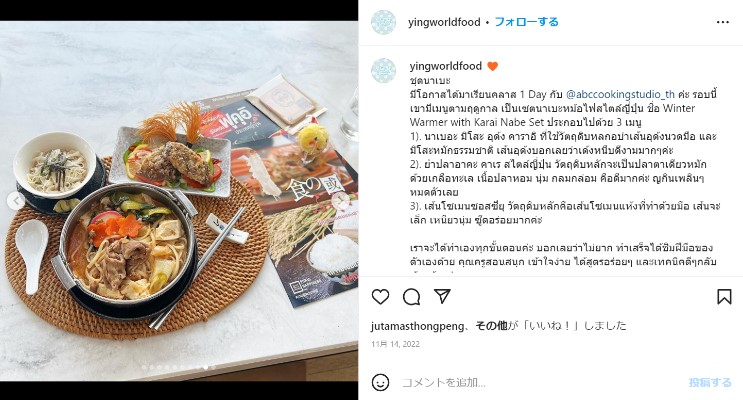The width and height of the screenshot is (743, 400).
Task: Go to next photo with right arrow
Action: click(x=341, y=201)
